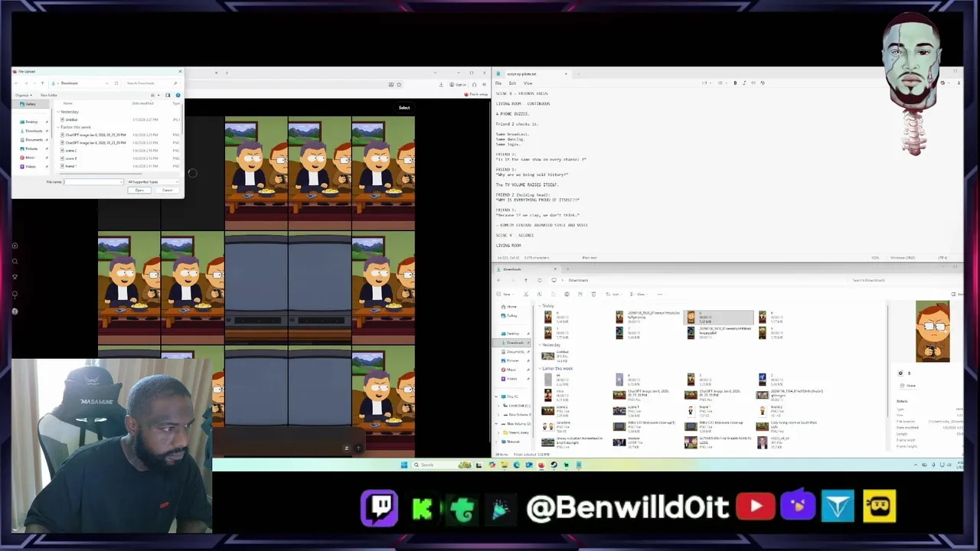
Task: Open the View menu in Notepad
Action: click(528, 83)
